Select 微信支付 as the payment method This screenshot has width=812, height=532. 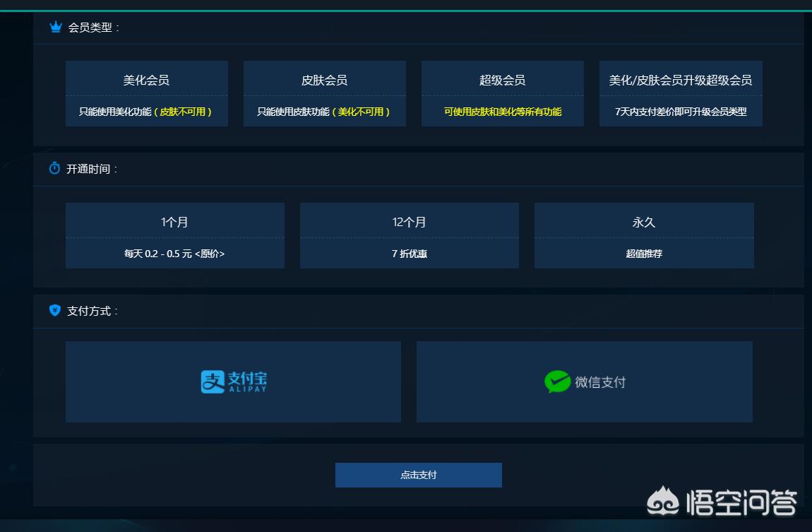585,382
